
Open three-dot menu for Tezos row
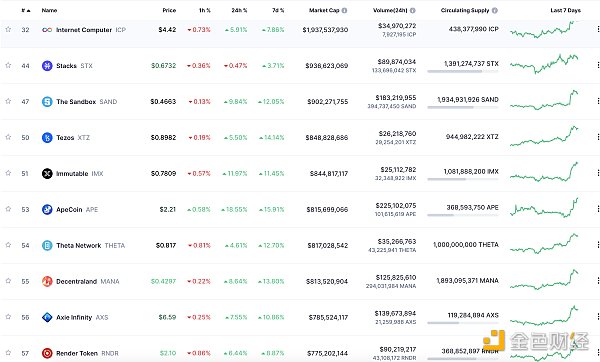[598, 137]
